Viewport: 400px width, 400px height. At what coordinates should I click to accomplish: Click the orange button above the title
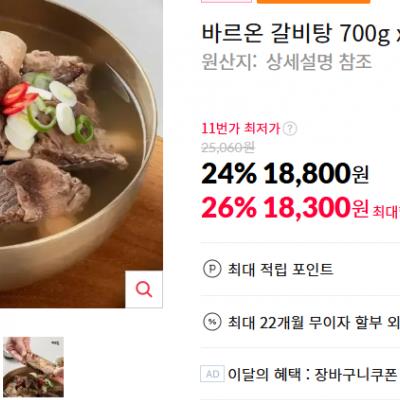click(x=313, y=2)
